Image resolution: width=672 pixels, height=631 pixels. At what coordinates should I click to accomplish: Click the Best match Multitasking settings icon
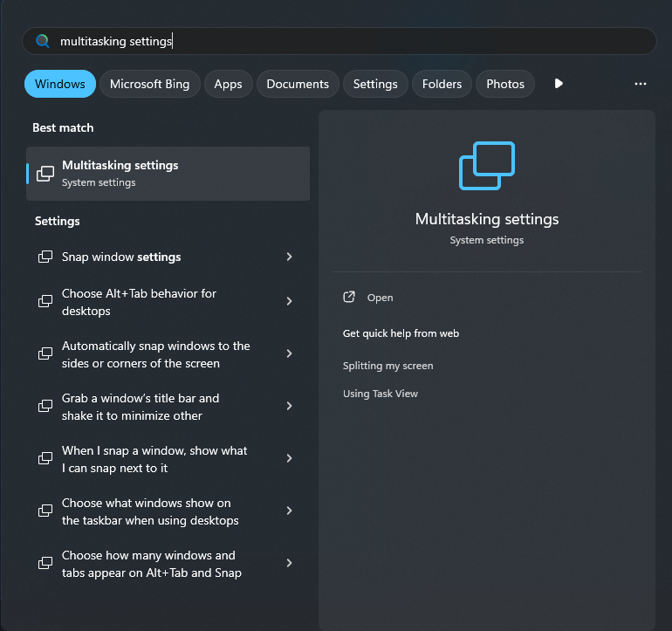pos(45,174)
